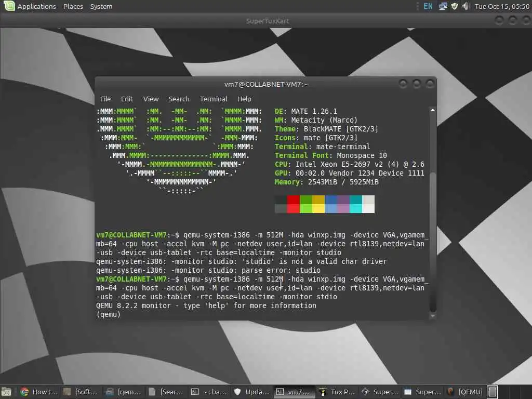The image size is (532, 399).
Task: Switch to '~: ba...' terminal taskbar item
Action: [x=209, y=392]
